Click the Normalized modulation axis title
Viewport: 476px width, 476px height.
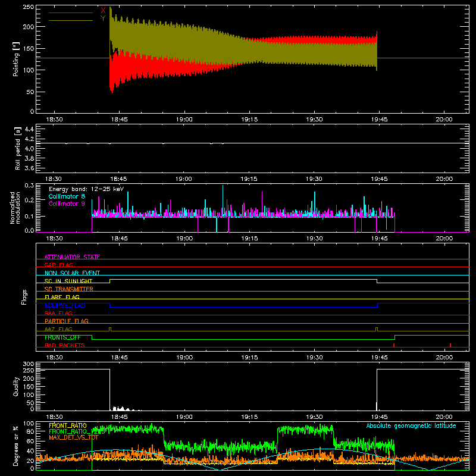click(x=15, y=208)
